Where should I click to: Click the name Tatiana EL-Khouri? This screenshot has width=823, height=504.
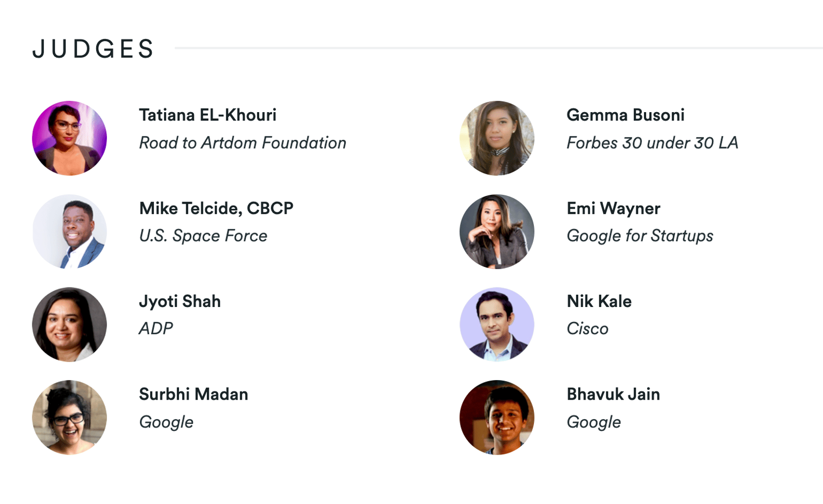click(208, 115)
